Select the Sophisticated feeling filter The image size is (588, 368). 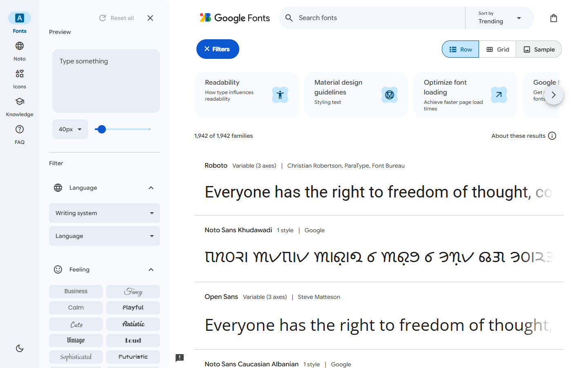76,357
